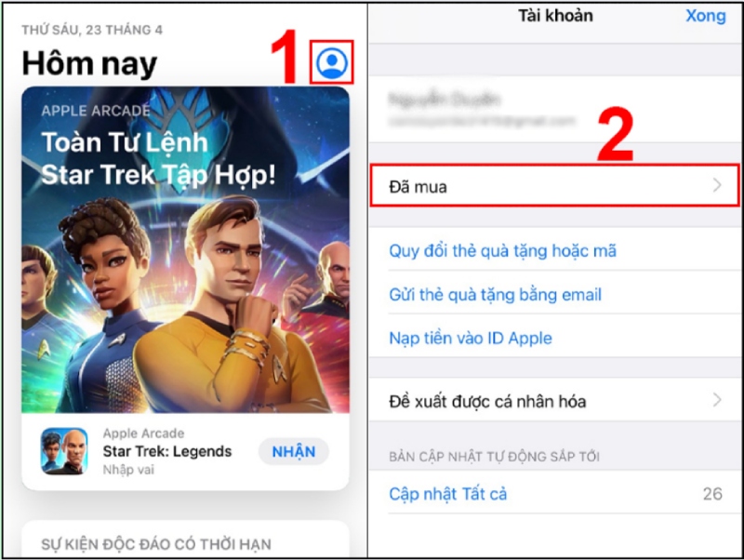
Task: Select Gửi thẻ quà tặng bằng email
Action: click(495, 294)
